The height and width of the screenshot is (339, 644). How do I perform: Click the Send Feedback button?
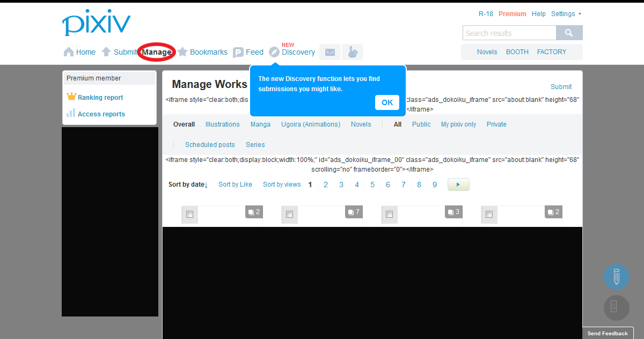(x=608, y=333)
